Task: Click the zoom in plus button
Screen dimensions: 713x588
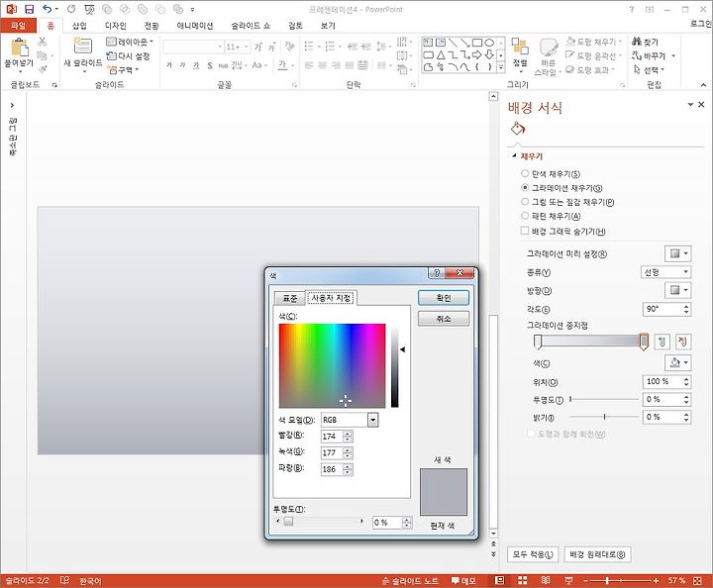Action: click(656, 580)
